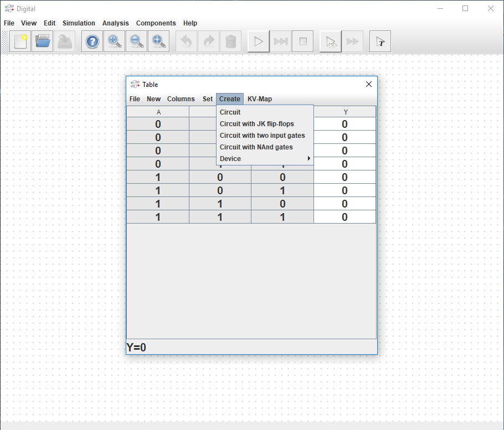
Task: Click the New circuit toolbar icon
Action: click(20, 42)
